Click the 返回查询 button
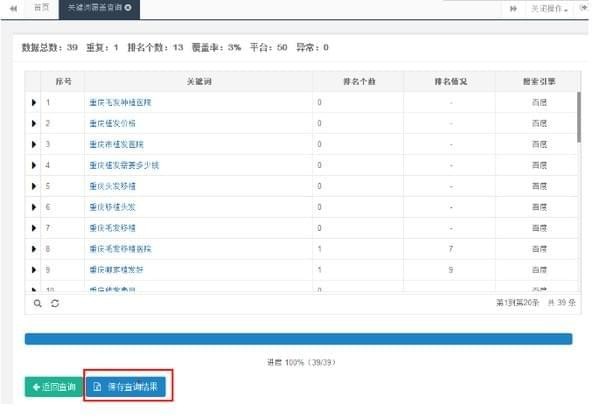600x419 pixels. pyautogui.click(x=51, y=386)
